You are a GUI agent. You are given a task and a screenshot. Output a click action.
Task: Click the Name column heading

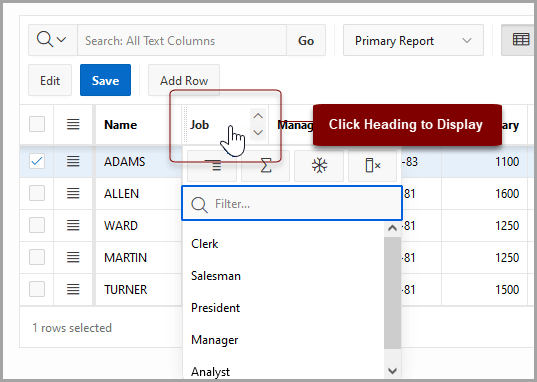(x=121, y=125)
